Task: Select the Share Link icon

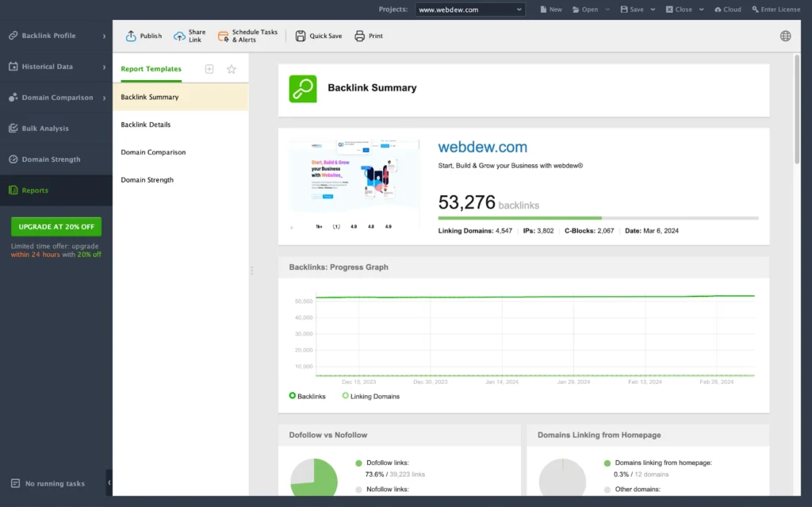Action: [x=179, y=35]
